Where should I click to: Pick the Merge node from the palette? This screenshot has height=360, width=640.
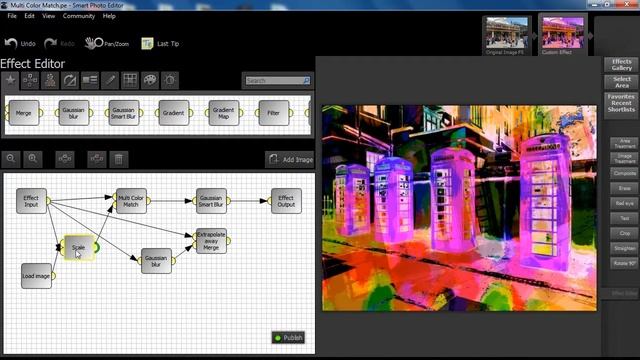point(23,113)
